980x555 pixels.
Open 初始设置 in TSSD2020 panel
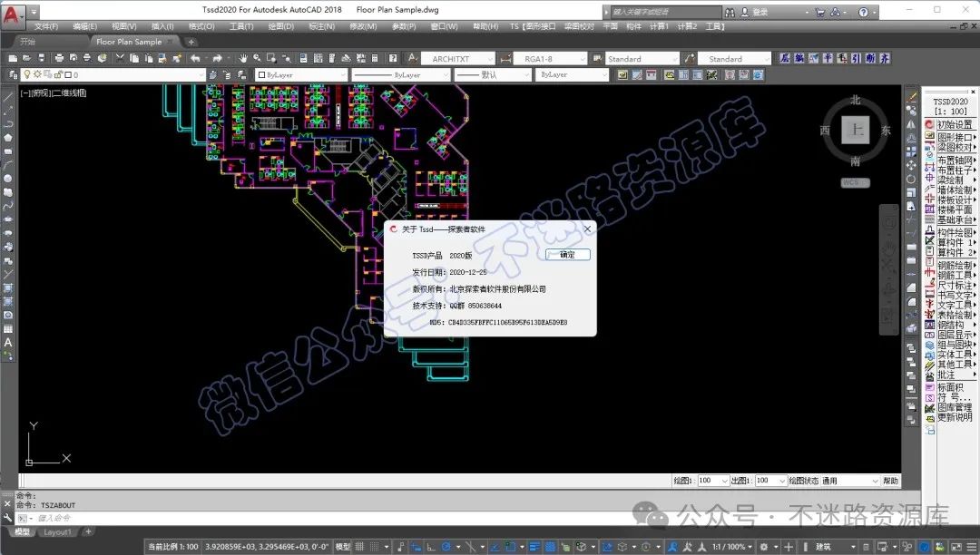(x=955, y=124)
